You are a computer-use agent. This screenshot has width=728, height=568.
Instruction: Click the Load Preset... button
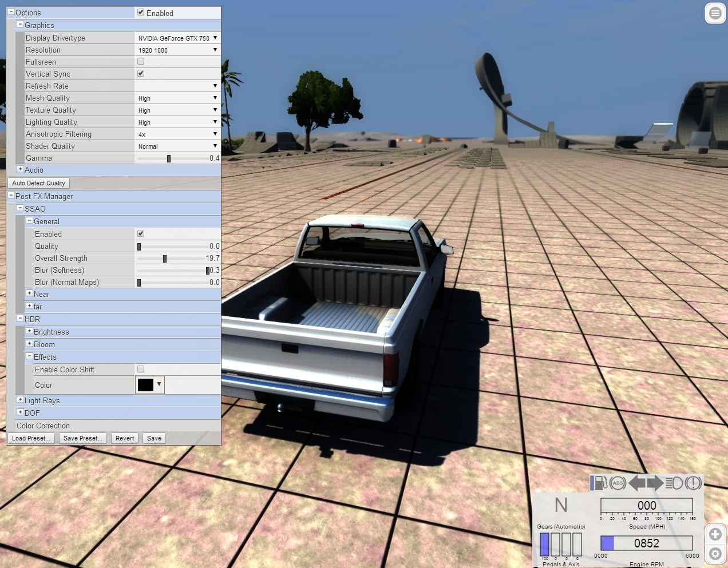coord(31,438)
